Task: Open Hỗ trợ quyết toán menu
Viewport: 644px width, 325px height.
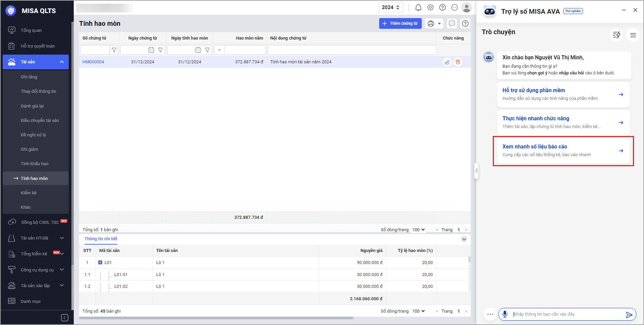Action: 38,46
